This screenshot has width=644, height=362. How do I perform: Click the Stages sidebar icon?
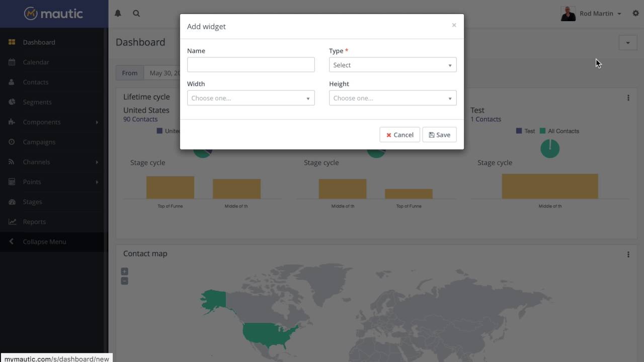tap(12, 202)
